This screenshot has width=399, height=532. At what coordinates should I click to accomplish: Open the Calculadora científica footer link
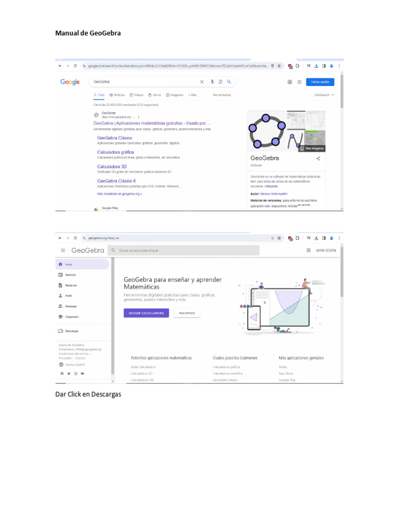tap(228, 374)
